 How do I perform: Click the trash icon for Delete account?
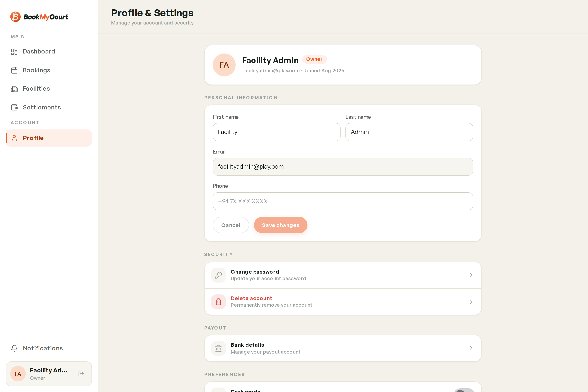point(218,302)
